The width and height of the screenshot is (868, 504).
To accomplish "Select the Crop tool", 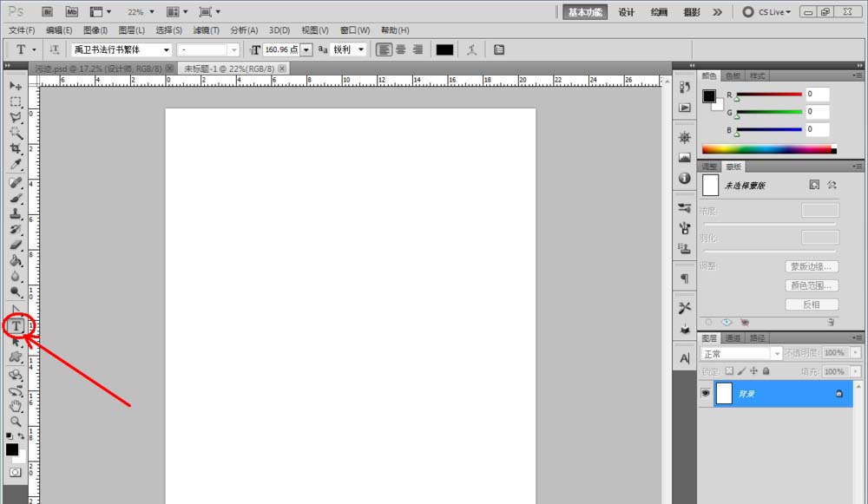I will (16, 148).
